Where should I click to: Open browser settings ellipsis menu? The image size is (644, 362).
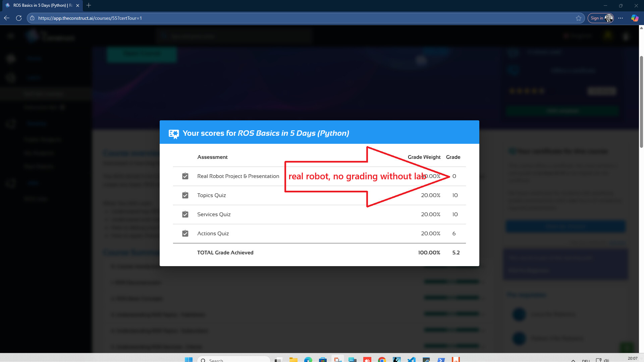tap(621, 18)
